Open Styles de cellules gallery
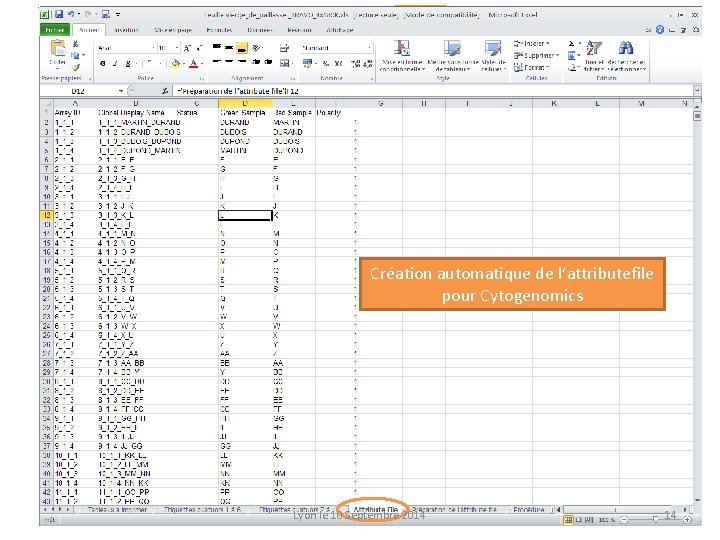This screenshot has width=720, height=540. pyautogui.click(x=493, y=56)
